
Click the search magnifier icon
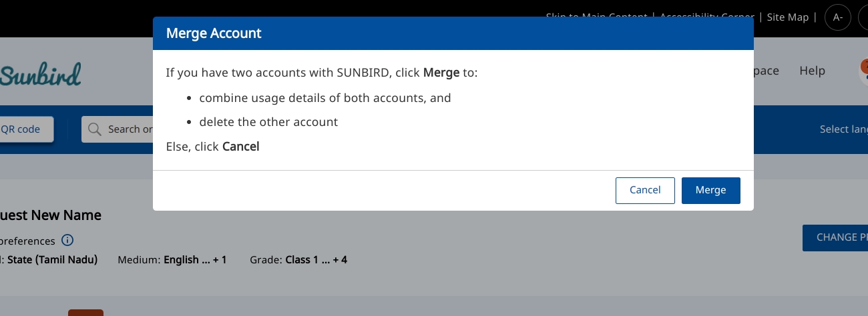pos(95,129)
